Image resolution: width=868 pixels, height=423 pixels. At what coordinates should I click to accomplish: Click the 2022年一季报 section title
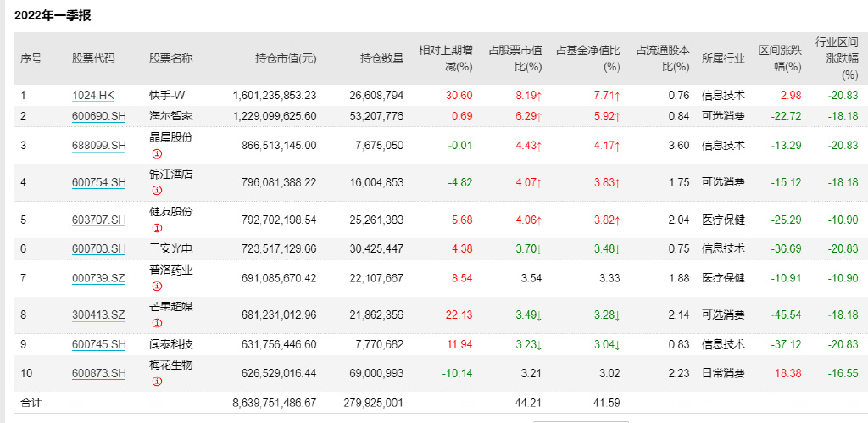(53, 15)
